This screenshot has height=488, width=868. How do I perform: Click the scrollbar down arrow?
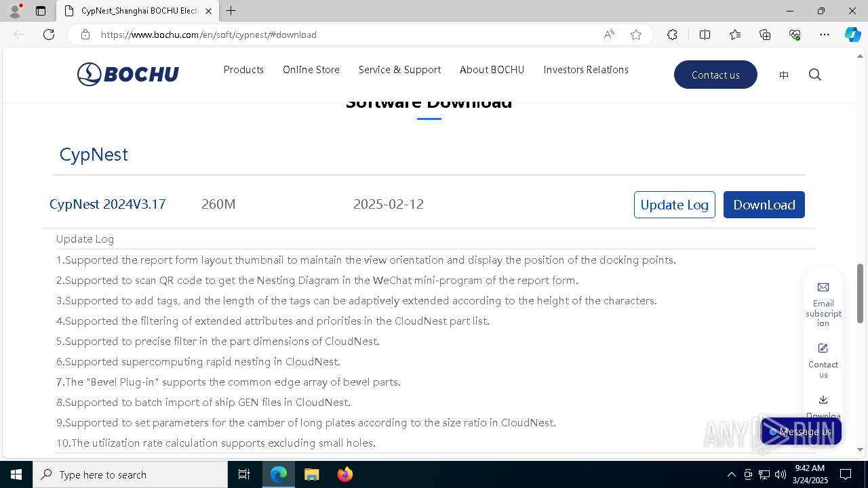pyautogui.click(x=861, y=449)
